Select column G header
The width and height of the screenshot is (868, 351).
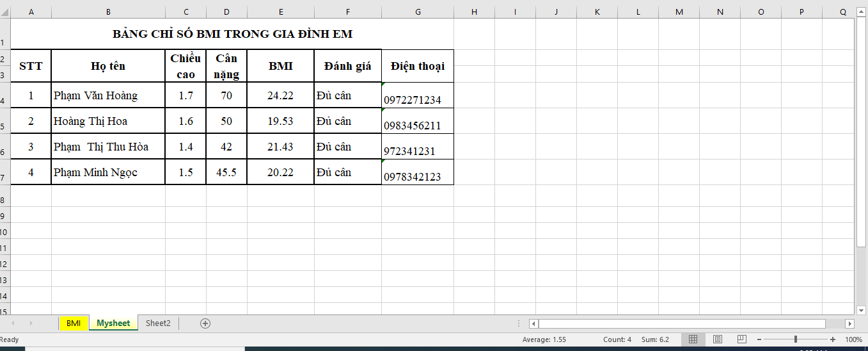pos(418,12)
